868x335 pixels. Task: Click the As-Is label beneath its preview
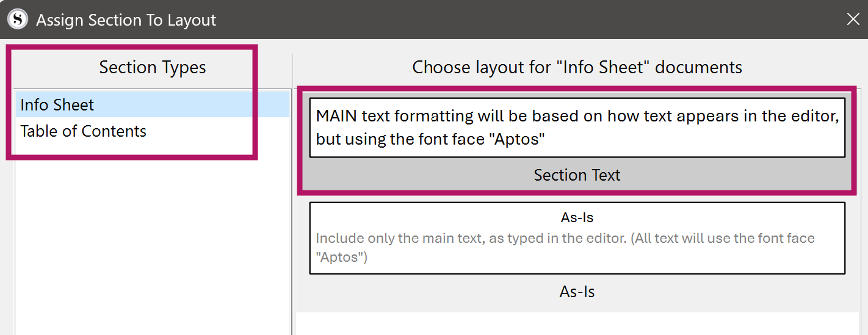(577, 292)
